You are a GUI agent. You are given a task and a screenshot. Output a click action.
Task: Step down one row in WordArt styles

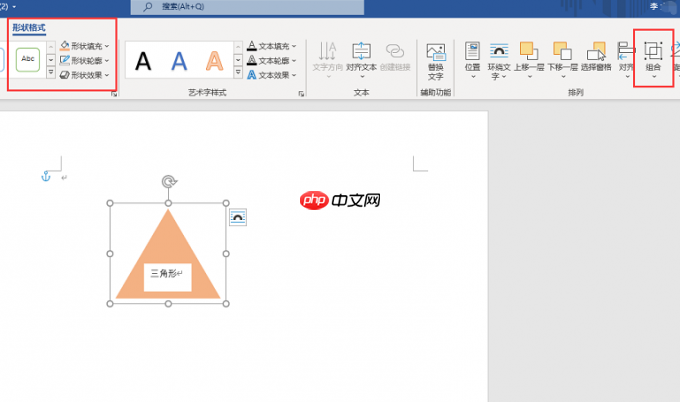click(x=238, y=60)
